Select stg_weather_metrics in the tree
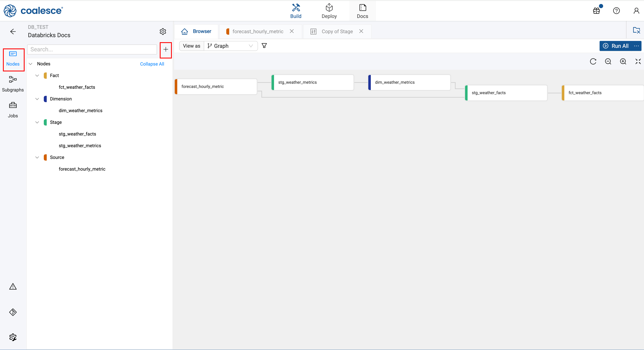The height and width of the screenshot is (350, 644). pos(80,146)
